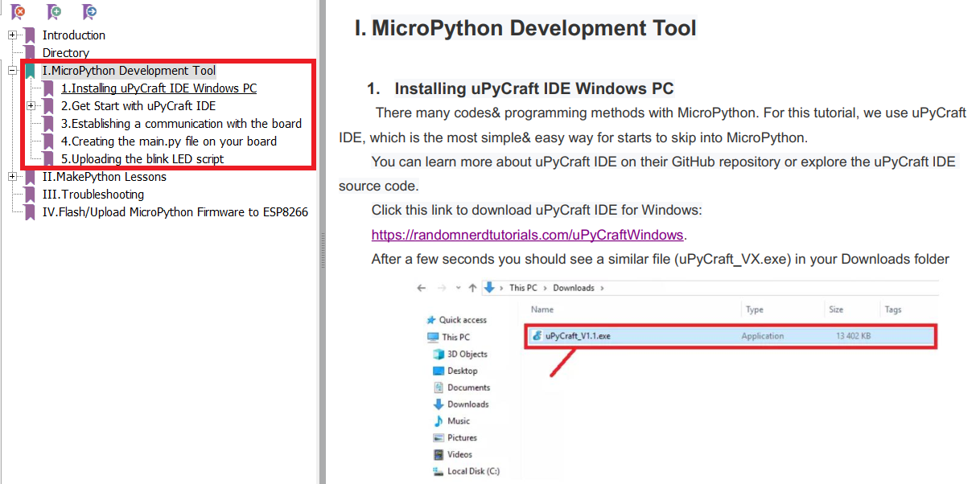Click the delete bookmark icon with red X

[x=18, y=12]
